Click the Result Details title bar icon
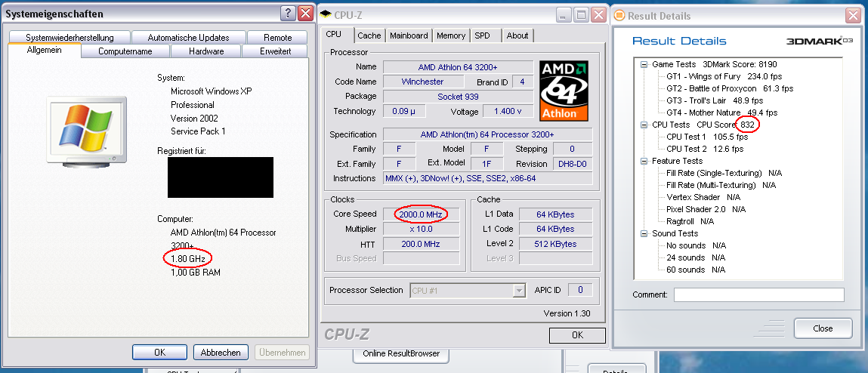 [619, 16]
